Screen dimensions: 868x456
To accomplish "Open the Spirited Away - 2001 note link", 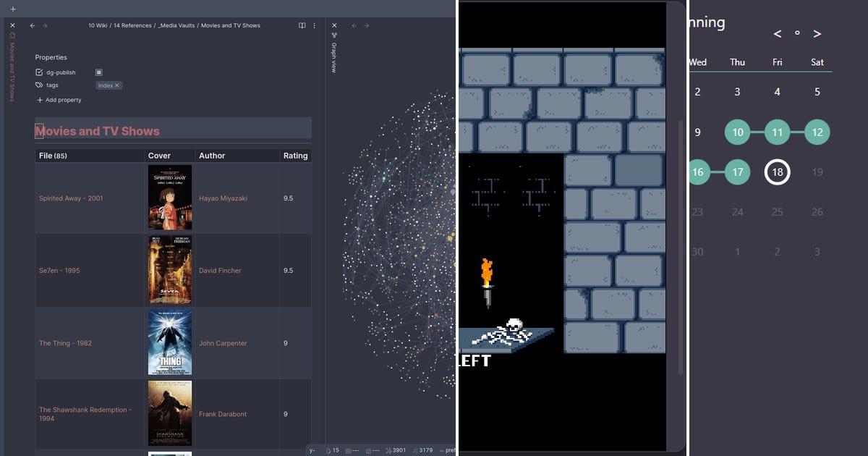I will [x=72, y=198].
